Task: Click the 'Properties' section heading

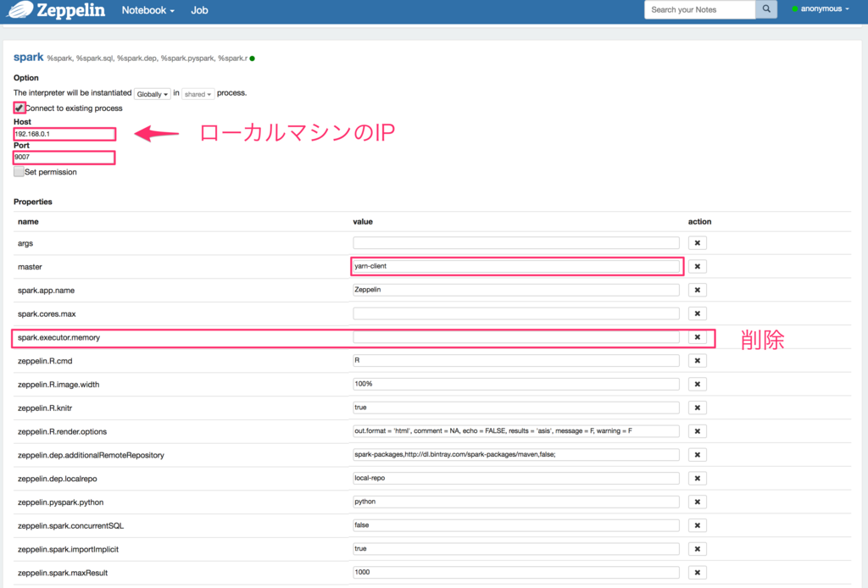Action: click(33, 202)
